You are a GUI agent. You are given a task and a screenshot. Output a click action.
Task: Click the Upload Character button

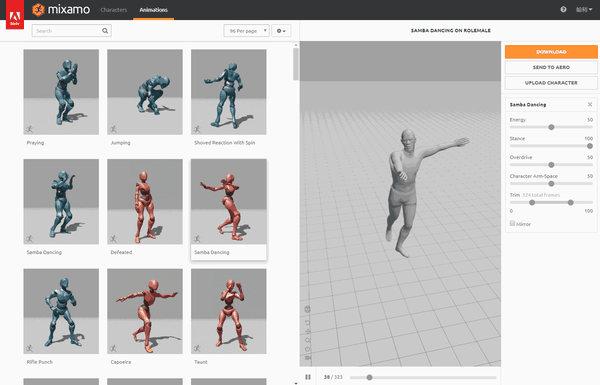[x=551, y=83]
